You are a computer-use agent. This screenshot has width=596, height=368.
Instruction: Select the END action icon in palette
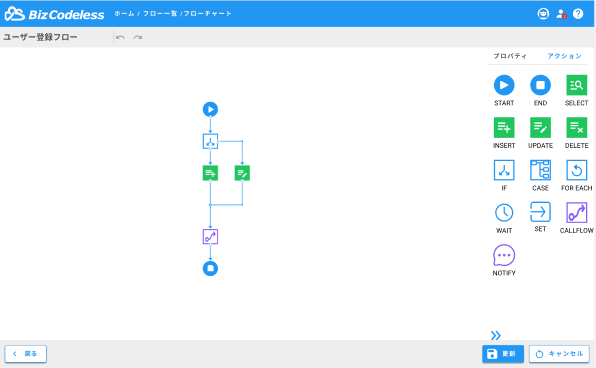[x=540, y=85]
